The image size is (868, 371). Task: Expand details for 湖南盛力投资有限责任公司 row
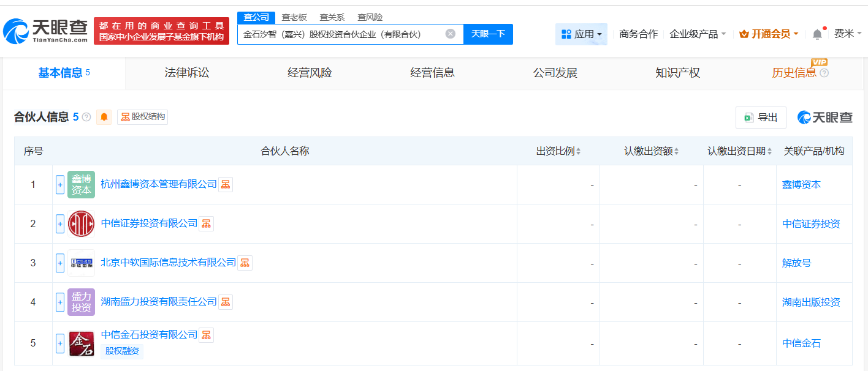(x=59, y=302)
